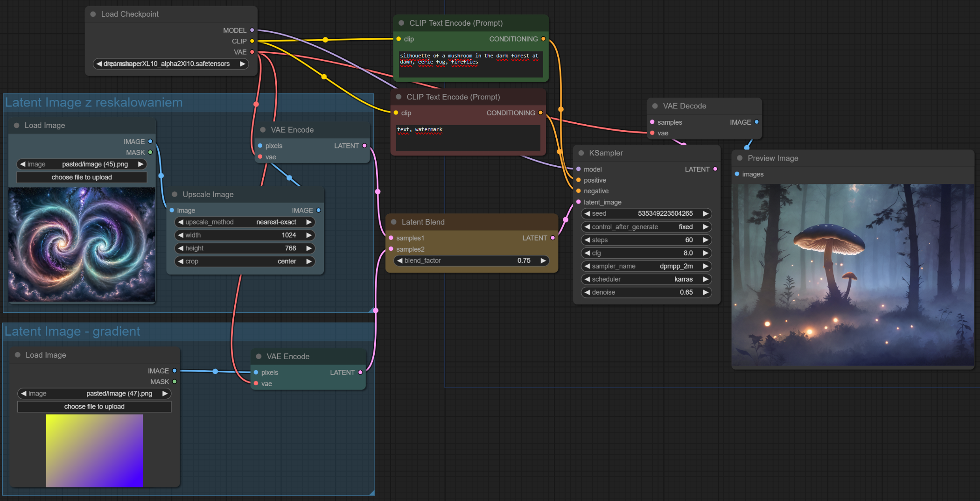Select the 'Latent Image z reskalowaniem' group title

(94, 103)
